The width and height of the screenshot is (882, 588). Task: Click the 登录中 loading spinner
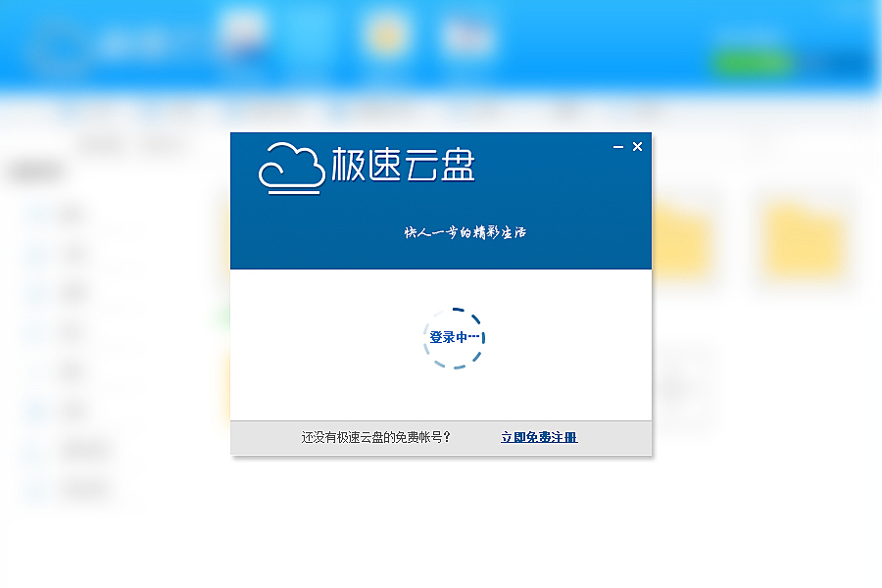coord(454,338)
